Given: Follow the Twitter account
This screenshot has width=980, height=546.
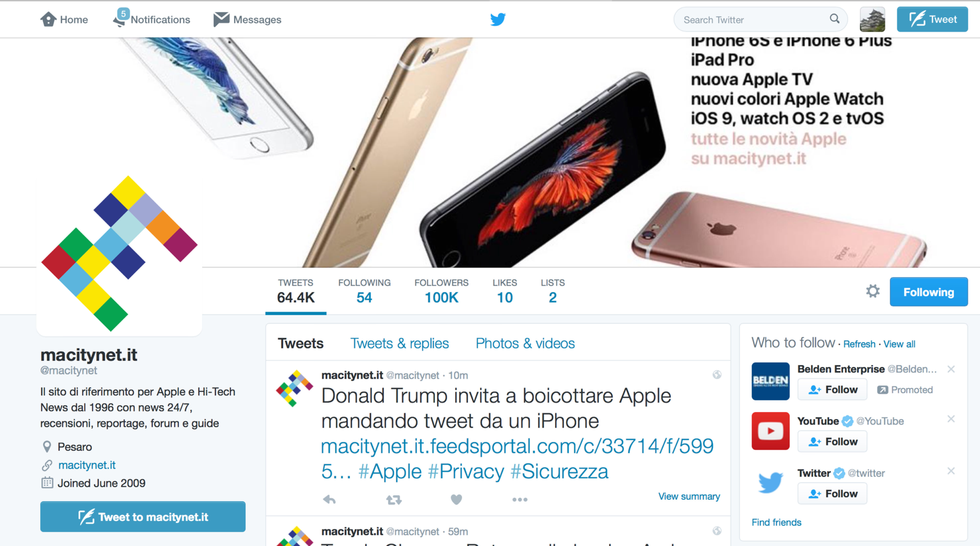Looking at the screenshot, I should pyautogui.click(x=833, y=494).
